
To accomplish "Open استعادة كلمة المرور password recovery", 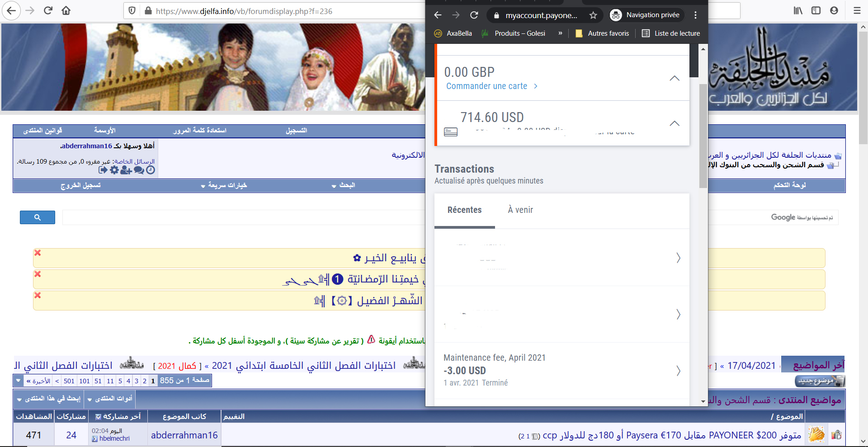I will coord(200,131).
